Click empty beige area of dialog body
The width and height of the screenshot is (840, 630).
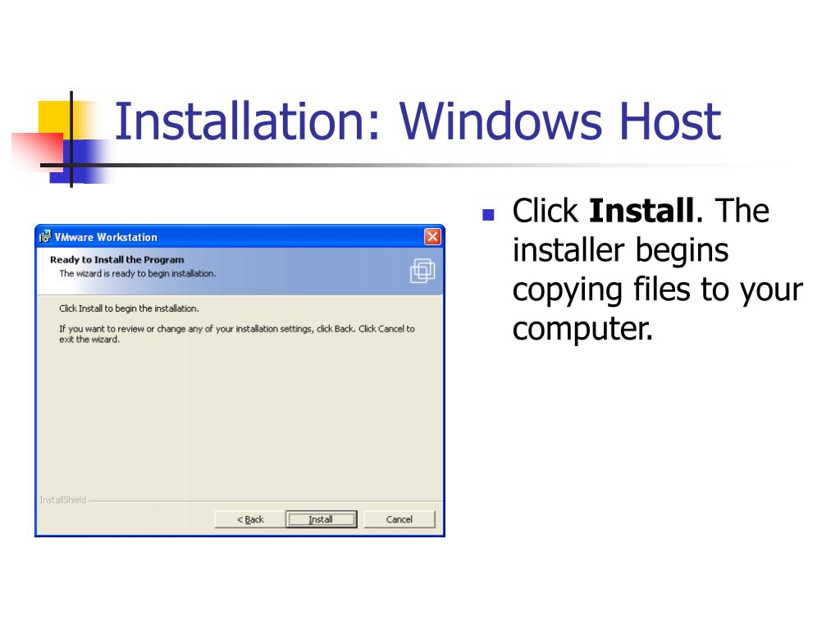240,418
